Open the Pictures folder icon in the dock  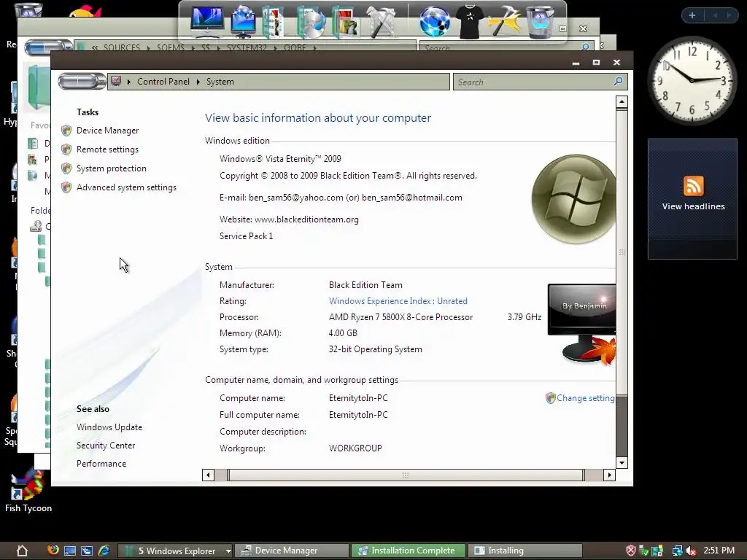click(x=346, y=22)
